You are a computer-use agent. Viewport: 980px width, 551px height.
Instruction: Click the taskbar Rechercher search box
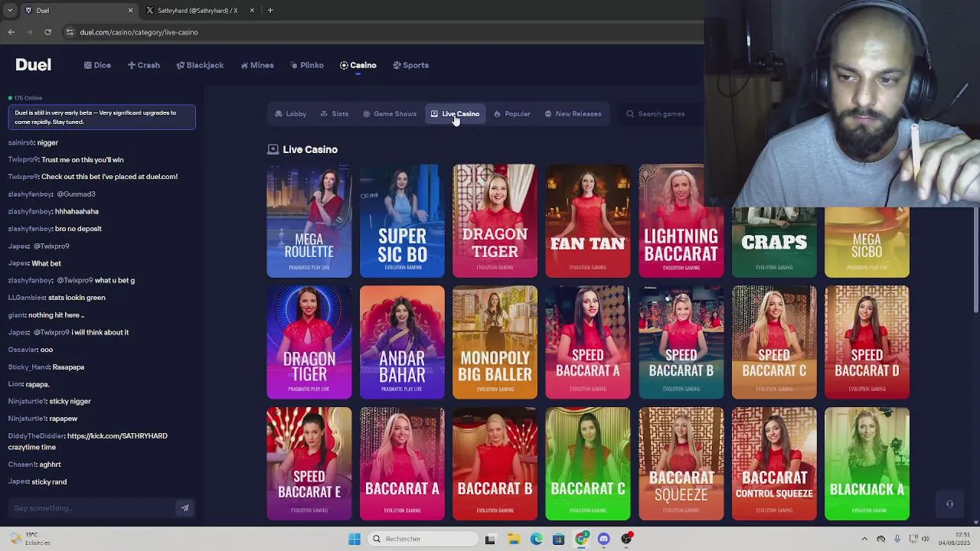click(x=423, y=539)
